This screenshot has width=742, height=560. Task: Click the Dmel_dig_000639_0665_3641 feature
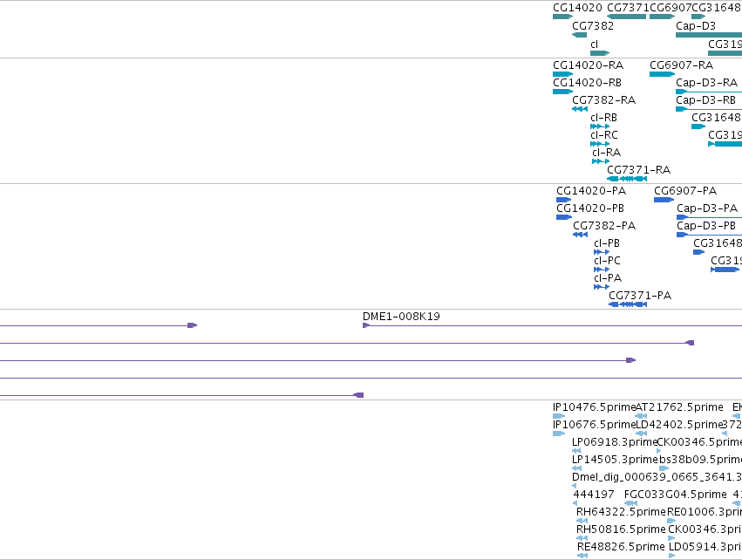click(574, 486)
